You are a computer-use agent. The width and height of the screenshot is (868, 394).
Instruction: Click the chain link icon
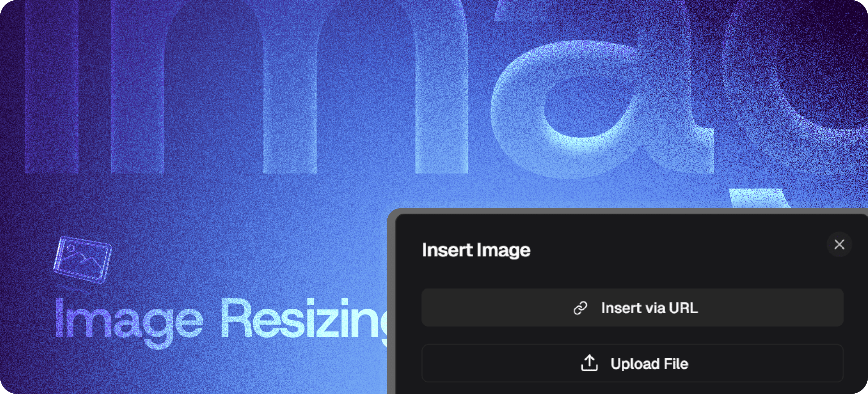580,308
